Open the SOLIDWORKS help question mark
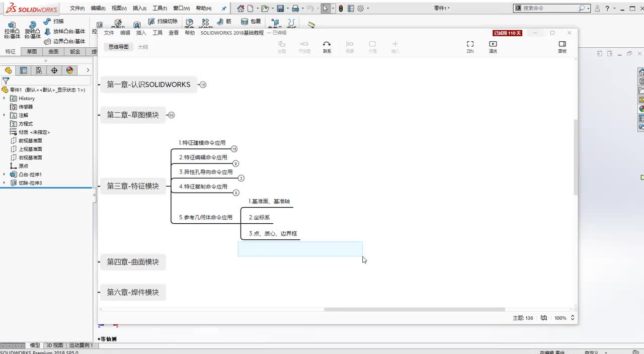Screen dimensions: 644x354 pyautogui.click(x=607, y=9)
